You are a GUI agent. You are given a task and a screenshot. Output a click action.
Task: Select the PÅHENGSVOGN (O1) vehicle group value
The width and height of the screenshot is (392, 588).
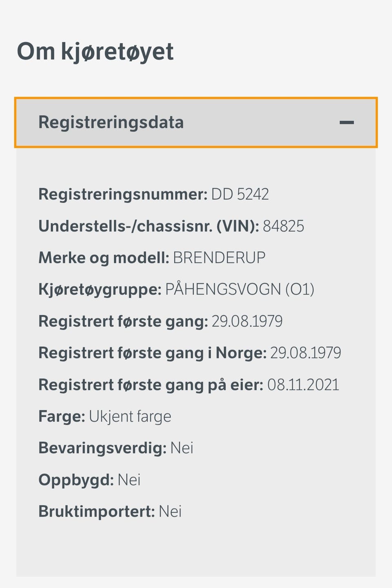[x=240, y=290]
